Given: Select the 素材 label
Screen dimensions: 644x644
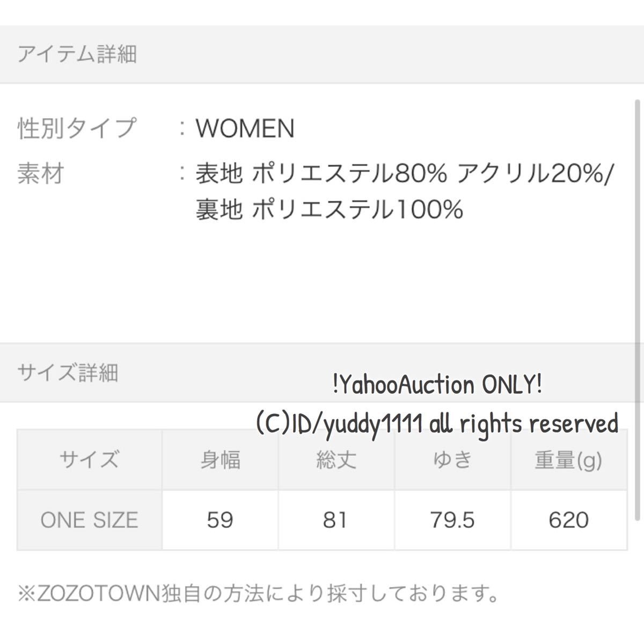Looking at the screenshot, I should 41,174.
